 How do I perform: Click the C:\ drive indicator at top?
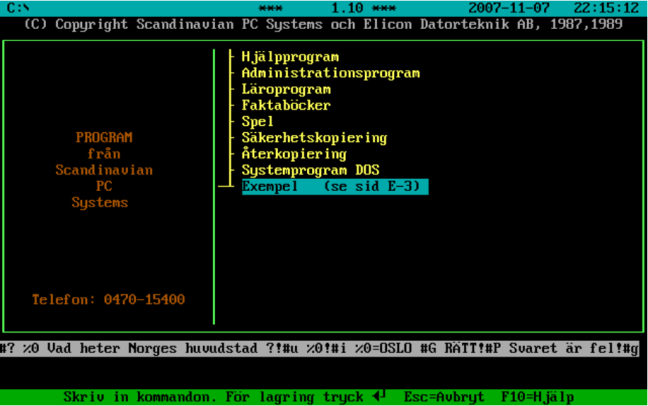tap(18, 7)
